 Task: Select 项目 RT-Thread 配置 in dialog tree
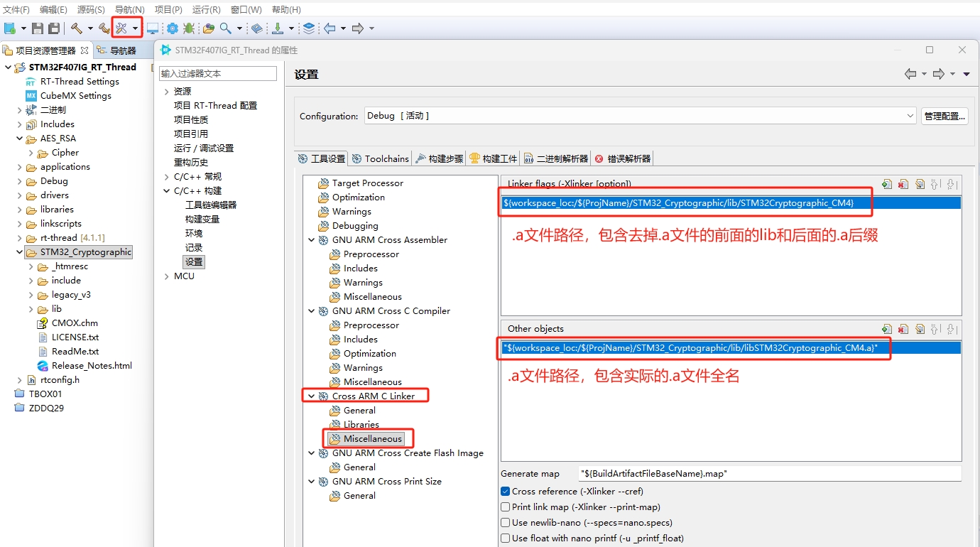point(215,105)
